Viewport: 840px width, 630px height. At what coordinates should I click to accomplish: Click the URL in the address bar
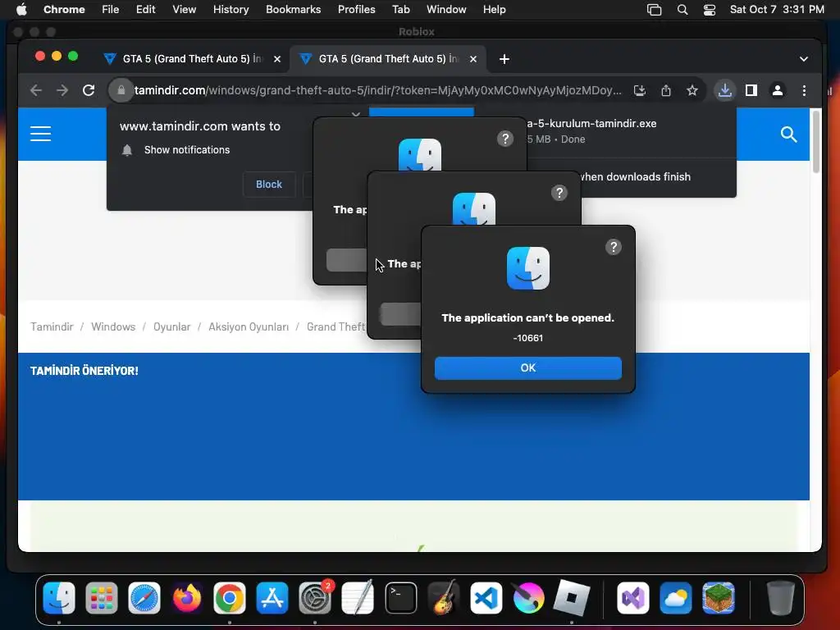point(377,90)
